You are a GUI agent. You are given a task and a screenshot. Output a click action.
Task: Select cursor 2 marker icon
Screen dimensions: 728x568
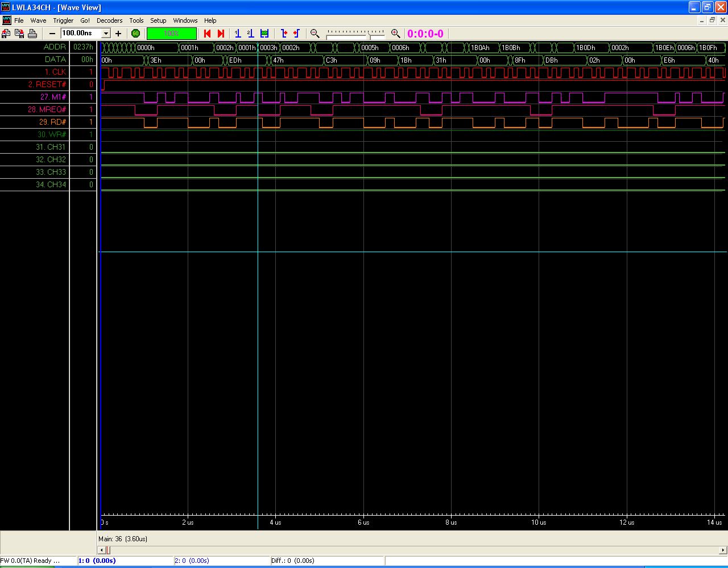tap(250, 34)
